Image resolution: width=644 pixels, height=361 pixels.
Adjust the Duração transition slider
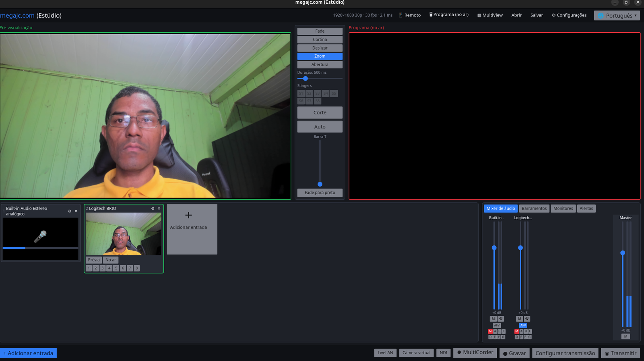pos(320,79)
